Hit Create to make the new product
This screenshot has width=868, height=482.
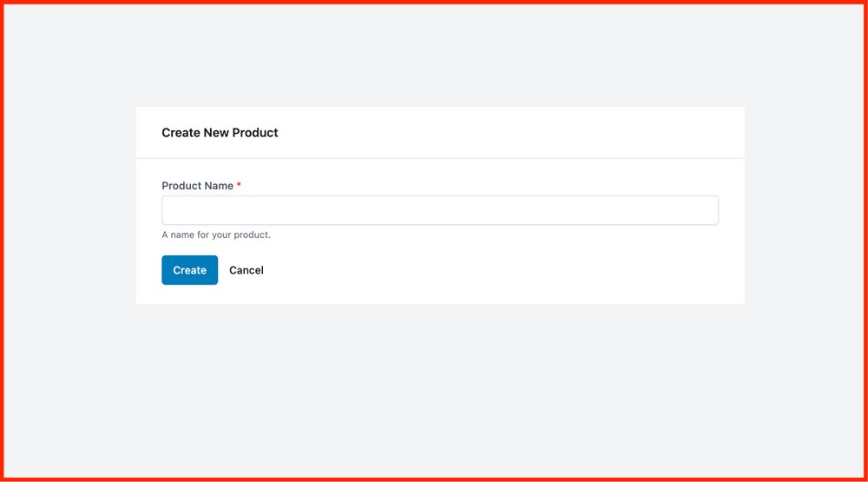coord(189,270)
